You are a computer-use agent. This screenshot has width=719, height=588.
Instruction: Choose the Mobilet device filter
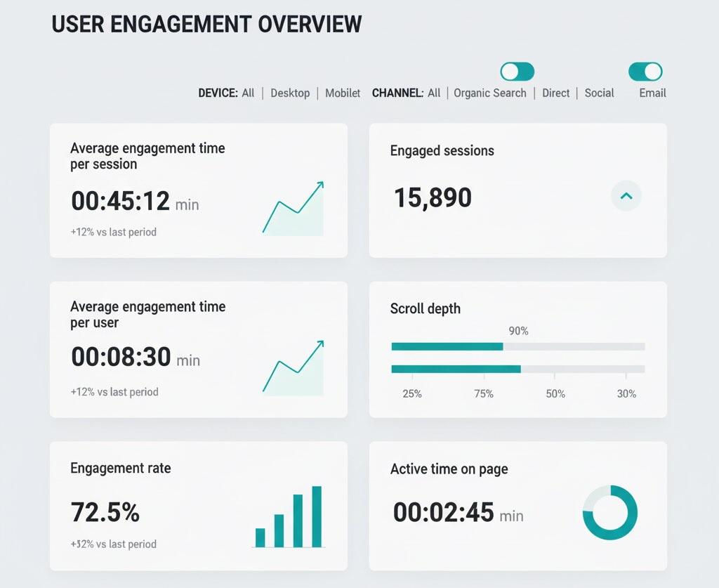click(x=342, y=93)
